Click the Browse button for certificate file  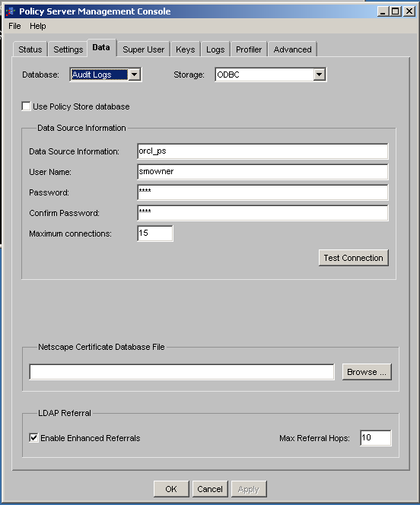point(367,372)
